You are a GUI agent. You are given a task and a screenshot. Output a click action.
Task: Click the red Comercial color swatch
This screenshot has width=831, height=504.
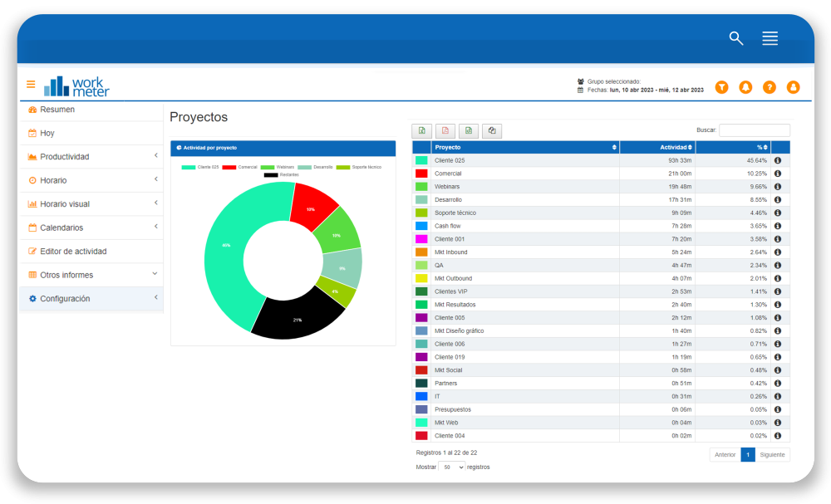421,174
